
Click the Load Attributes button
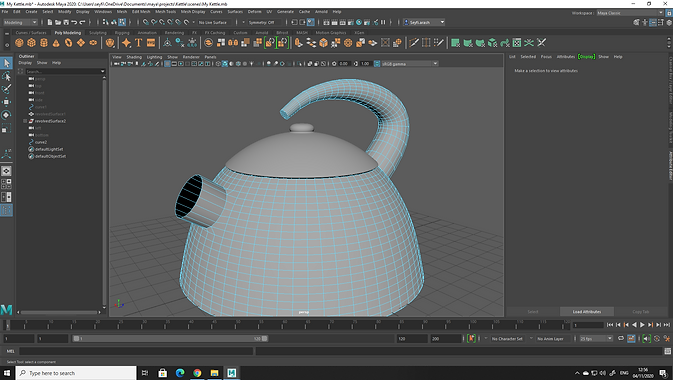587,311
